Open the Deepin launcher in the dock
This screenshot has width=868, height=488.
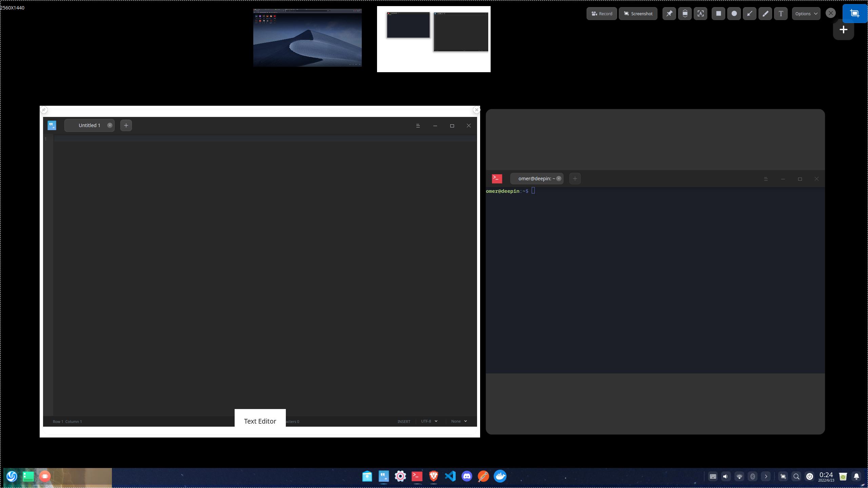(12, 476)
